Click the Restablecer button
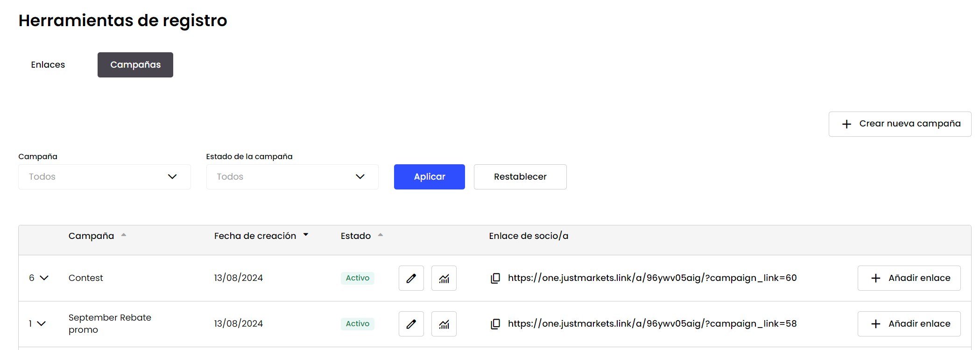980x350 pixels. 520,177
